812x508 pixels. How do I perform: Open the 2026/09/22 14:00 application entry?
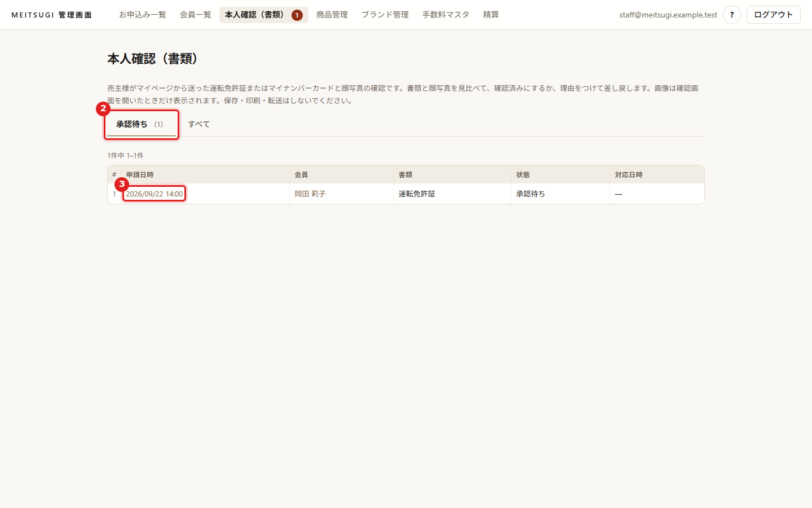tap(155, 194)
